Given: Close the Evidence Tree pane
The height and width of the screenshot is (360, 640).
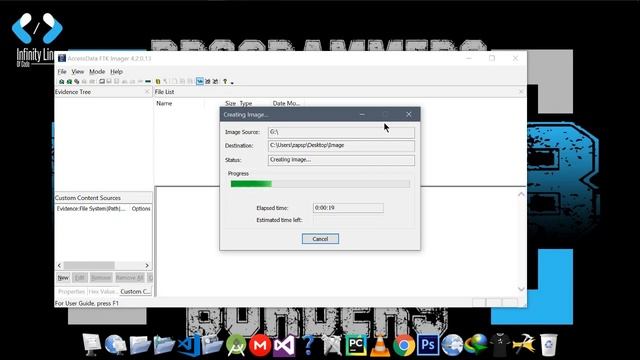Looking at the screenshot, I should [147, 92].
